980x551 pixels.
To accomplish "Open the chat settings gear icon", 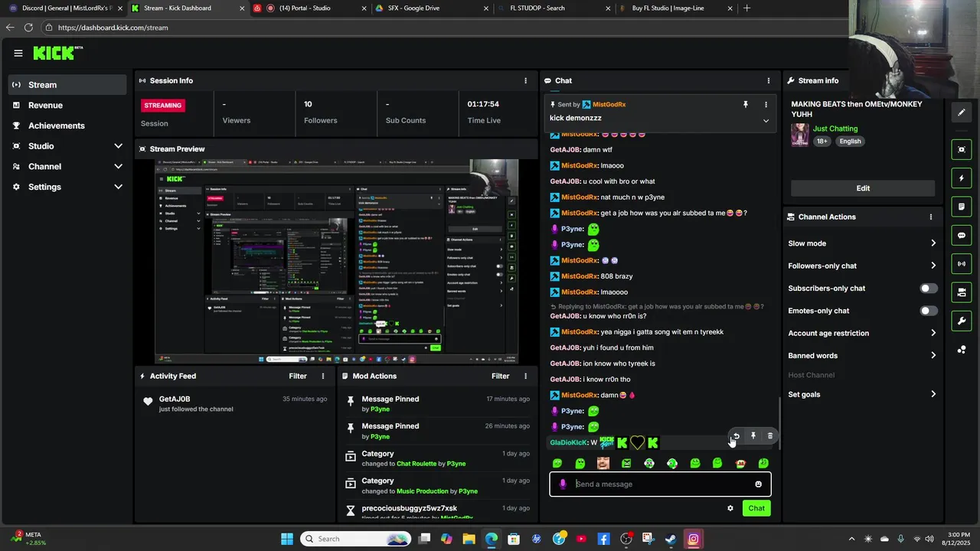I will (730, 508).
